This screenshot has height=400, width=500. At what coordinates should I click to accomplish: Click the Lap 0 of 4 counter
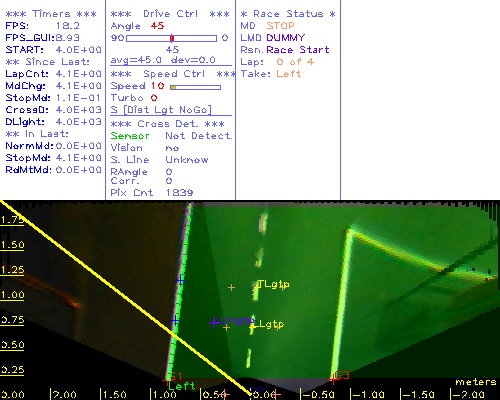click(x=295, y=62)
